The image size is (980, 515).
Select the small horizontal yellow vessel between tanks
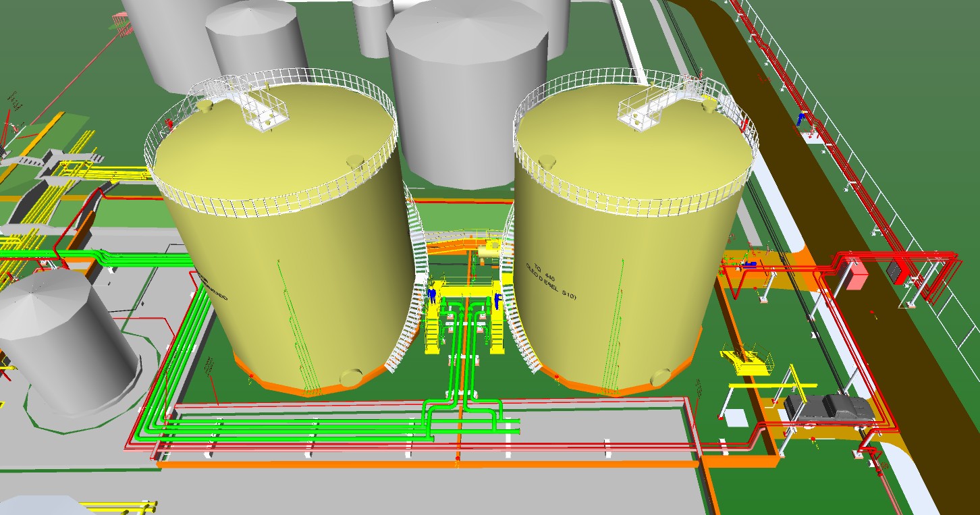[487, 250]
